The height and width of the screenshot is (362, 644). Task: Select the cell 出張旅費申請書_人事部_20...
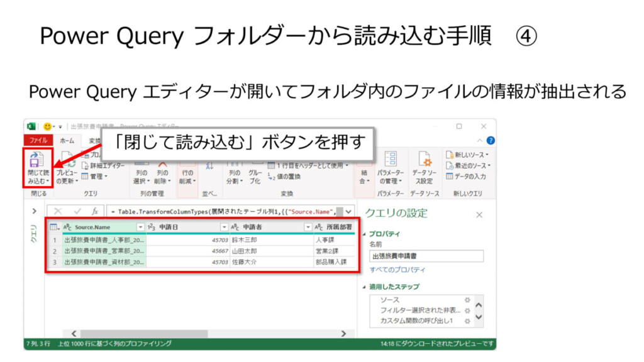104,239
